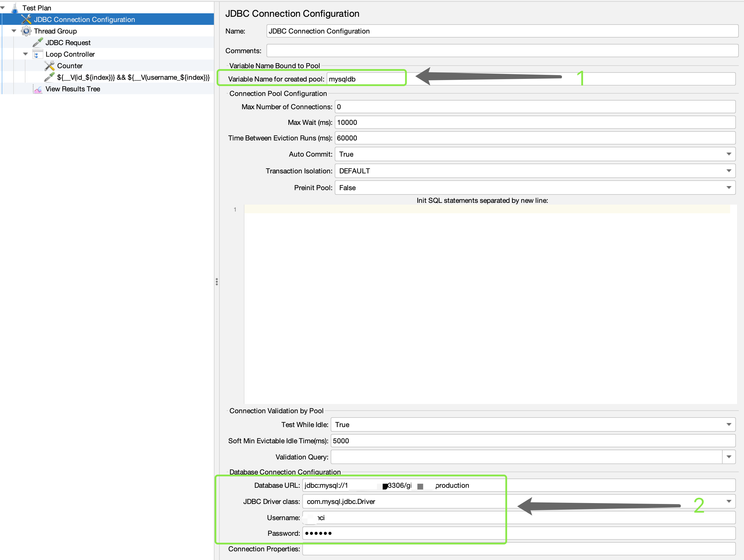Click the Counter tools icon
This screenshot has width=744, height=560.
tap(49, 66)
